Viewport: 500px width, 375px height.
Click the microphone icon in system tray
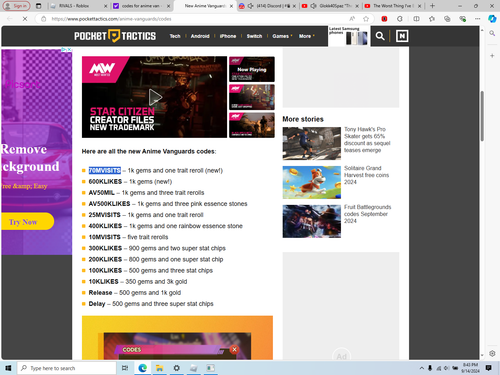pos(430,368)
